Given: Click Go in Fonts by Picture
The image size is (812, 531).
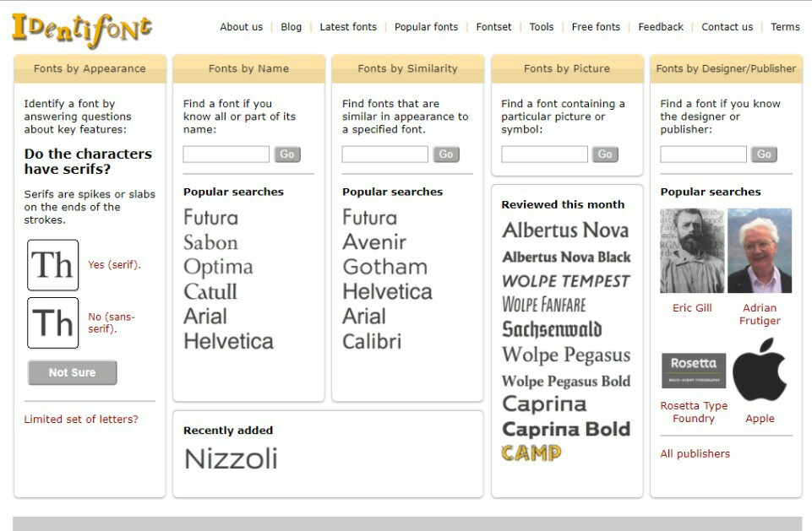Looking at the screenshot, I should [605, 154].
